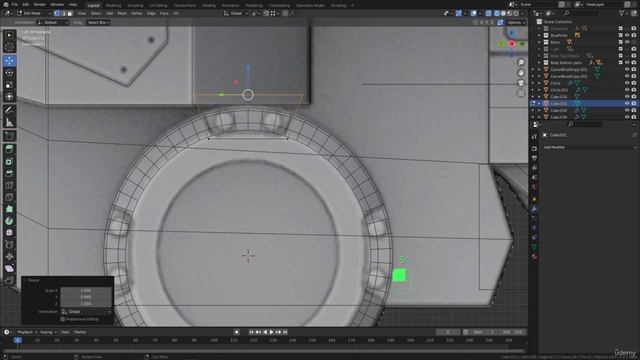
Task: Enable face select mode
Action: (x=70, y=13)
